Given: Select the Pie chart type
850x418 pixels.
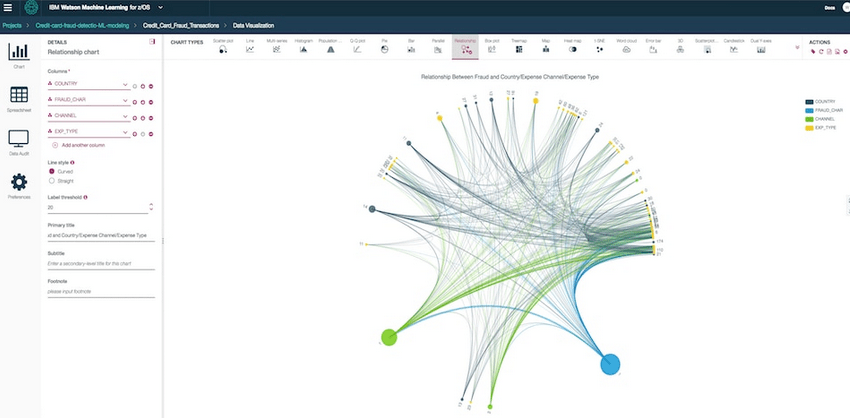Looking at the screenshot, I should pyautogui.click(x=384, y=46).
